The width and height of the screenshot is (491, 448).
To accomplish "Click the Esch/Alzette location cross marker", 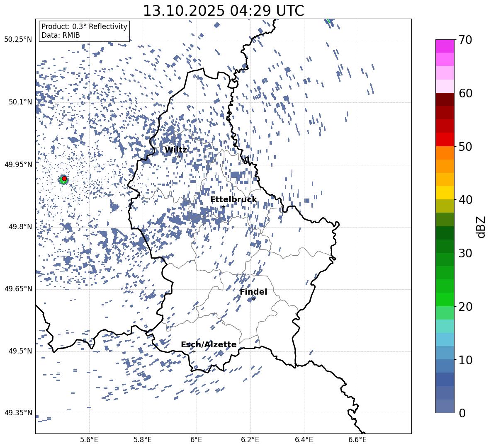I will [194, 351].
